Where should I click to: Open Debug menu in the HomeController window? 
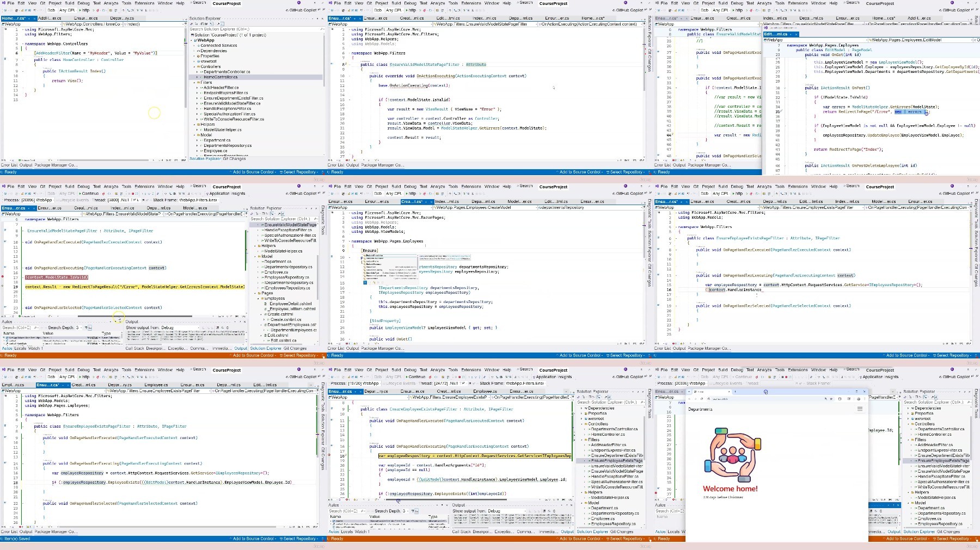point(83,3)
